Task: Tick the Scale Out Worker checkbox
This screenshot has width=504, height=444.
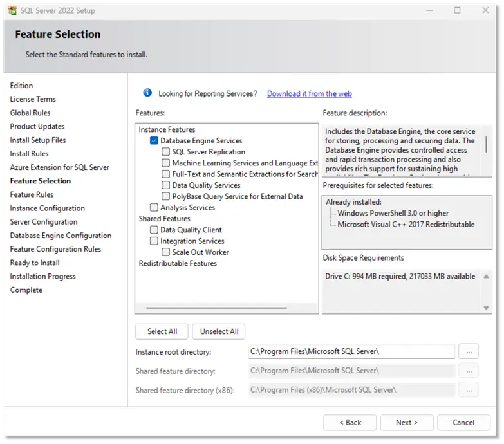Action: point(165,252)
